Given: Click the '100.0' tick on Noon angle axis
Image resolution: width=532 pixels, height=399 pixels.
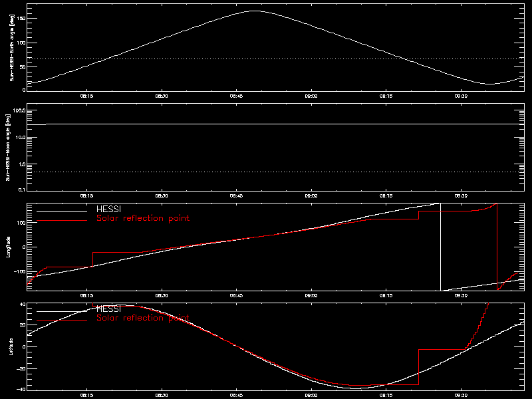Looking at the screenshot, I should [19, 110].
